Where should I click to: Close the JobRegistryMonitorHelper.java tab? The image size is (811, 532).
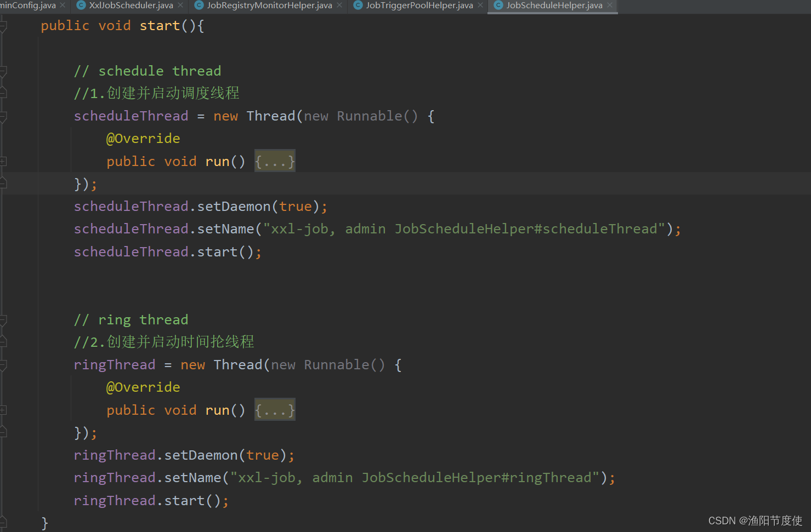pos(339,5)
